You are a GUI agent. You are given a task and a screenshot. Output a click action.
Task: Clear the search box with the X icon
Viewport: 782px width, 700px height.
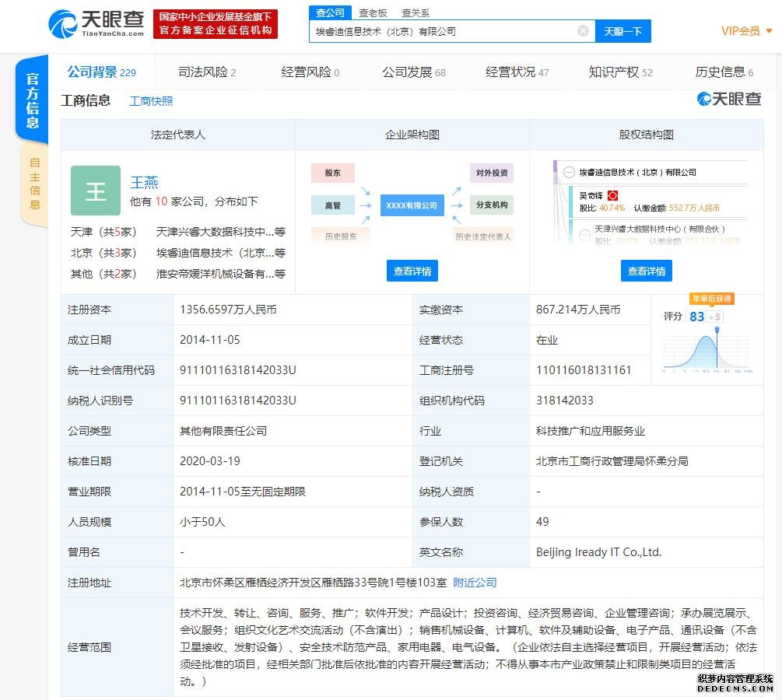(583, 31)
